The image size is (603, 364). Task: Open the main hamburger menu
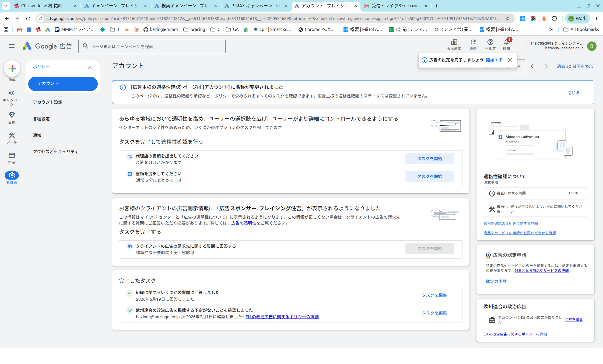12,46
